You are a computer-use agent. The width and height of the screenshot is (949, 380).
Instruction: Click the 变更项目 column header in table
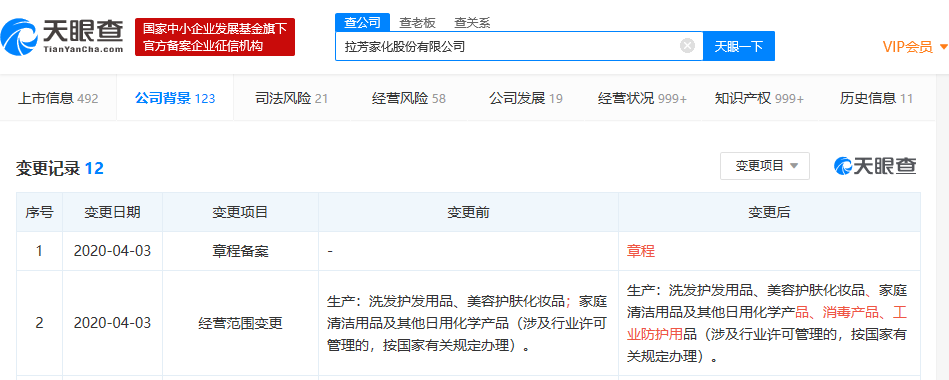click(240, 212)
